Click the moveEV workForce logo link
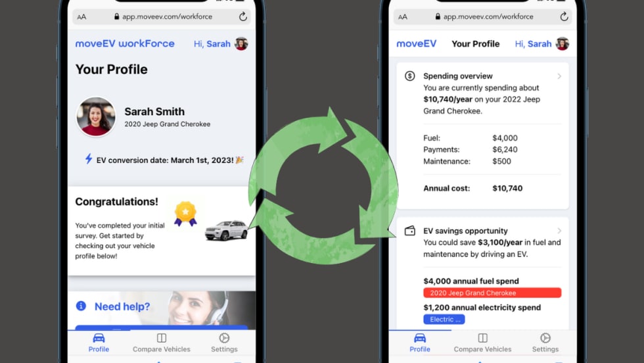The height and width of the screenshot is (363, 644). point(125,44)
